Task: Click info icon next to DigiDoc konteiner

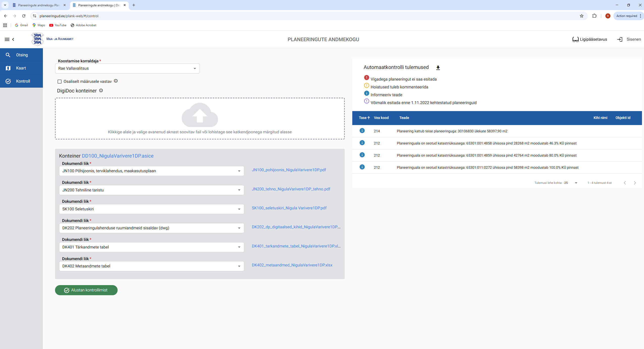Action: click(x=101, y=90)
